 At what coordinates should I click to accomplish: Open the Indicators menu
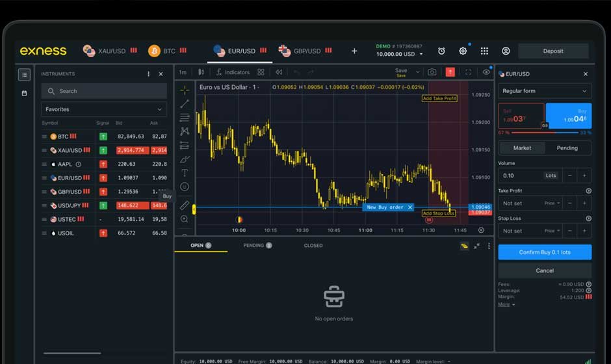(233, 72)
